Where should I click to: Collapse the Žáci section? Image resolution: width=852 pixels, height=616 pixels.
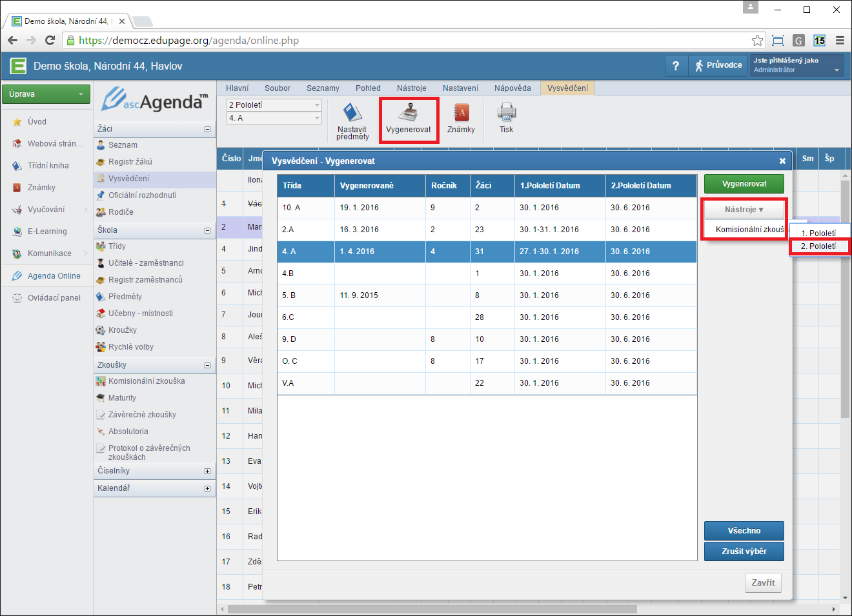click(x=207, y=129)
